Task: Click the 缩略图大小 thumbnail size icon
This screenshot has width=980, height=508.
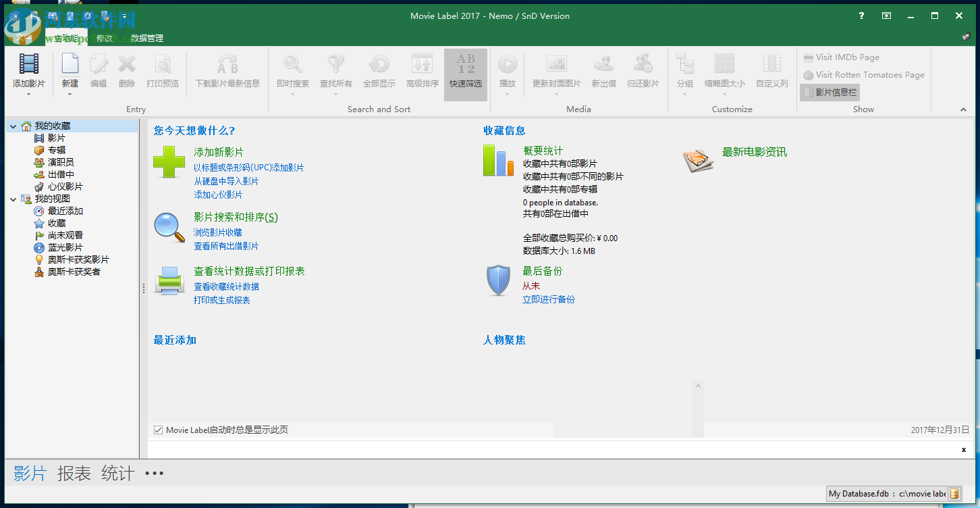Action: pos(725,63)
